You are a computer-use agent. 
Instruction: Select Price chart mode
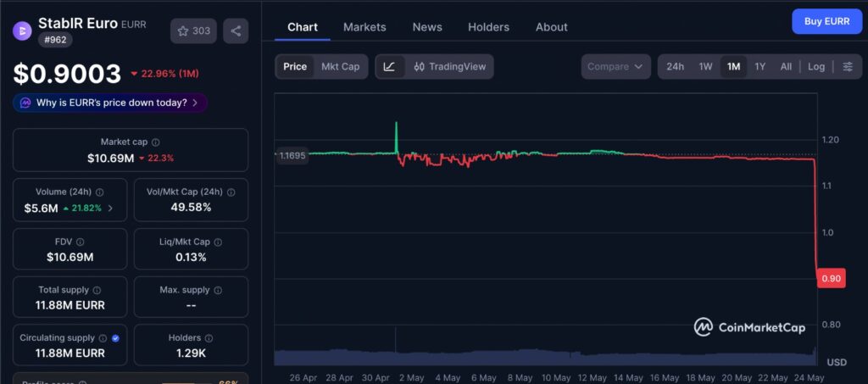(295, 66)
